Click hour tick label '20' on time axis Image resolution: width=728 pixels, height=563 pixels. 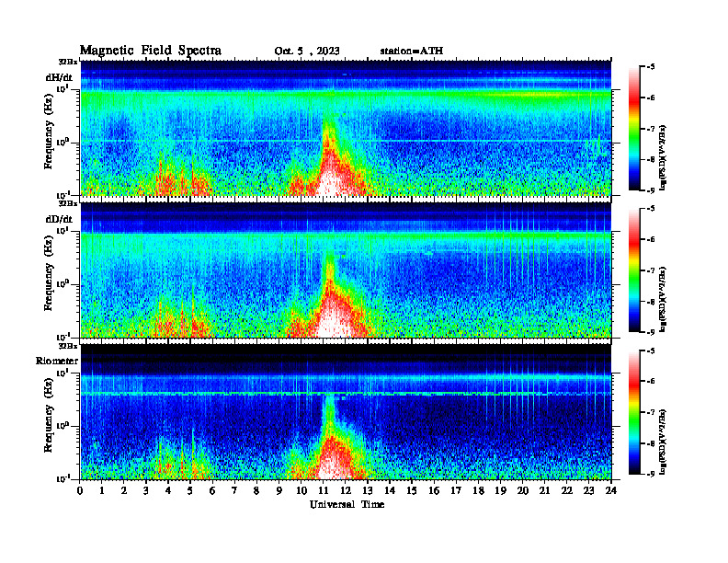523,490
